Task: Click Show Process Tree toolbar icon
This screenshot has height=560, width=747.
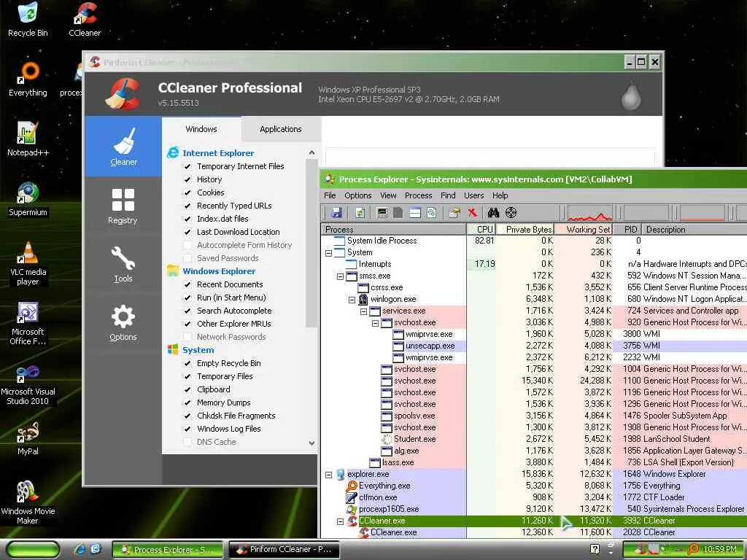Action: [x=398, y=213]
